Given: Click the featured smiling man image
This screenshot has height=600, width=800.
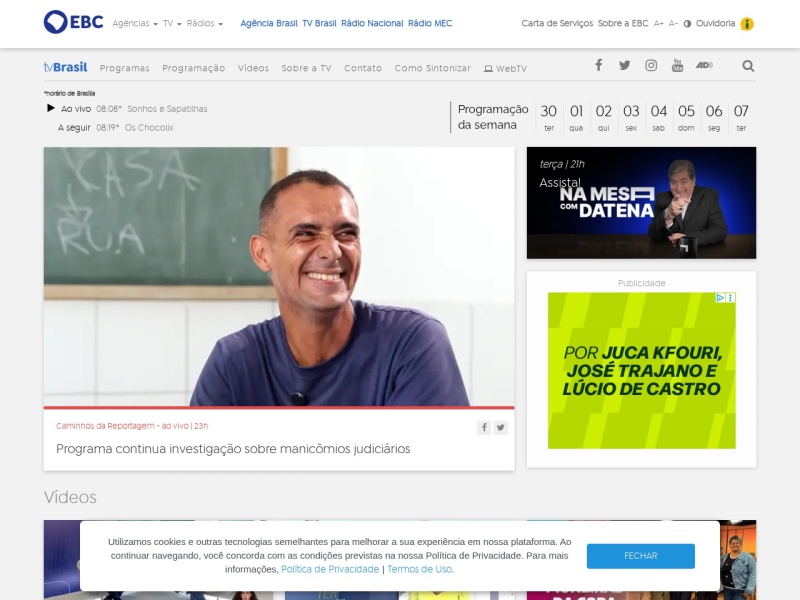Looking at the screenshot, I should click(279, 277).
